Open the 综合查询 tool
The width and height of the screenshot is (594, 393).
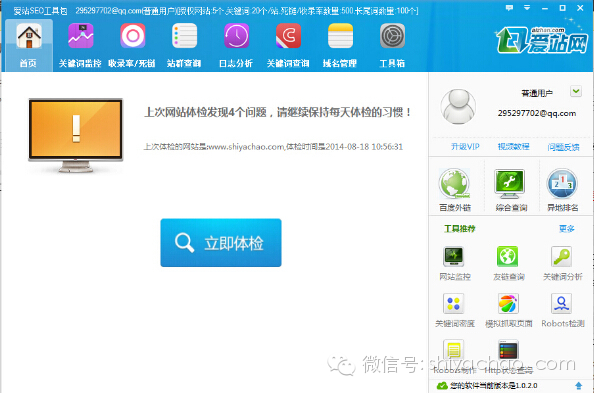click(510, 190)
